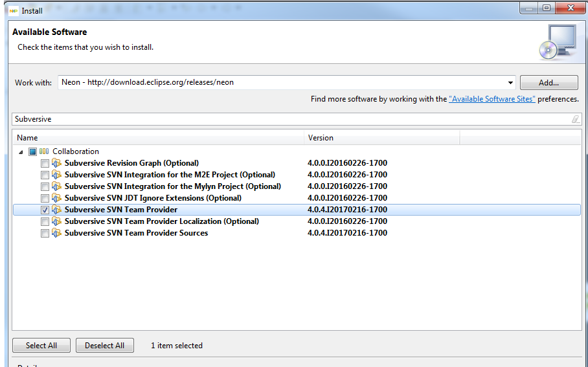
Task: Check Subversive SVN Integration for Mylyn Project checkbox
Action: (45, 186)
